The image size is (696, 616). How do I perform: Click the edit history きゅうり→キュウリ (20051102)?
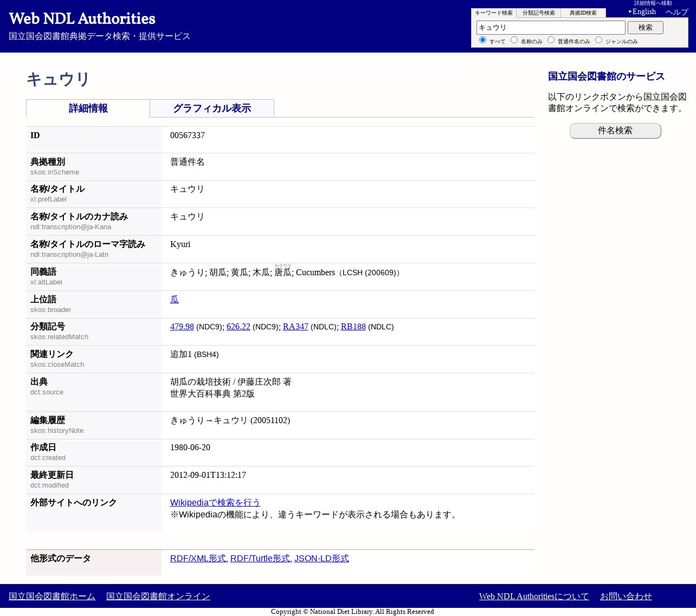(x=230, y=420)
